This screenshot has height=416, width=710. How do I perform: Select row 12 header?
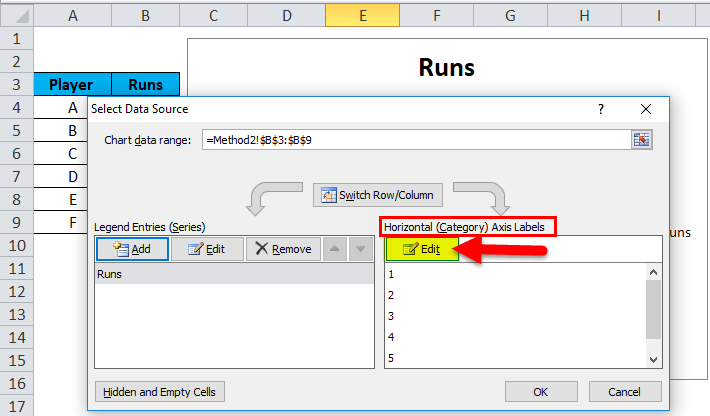17,292
